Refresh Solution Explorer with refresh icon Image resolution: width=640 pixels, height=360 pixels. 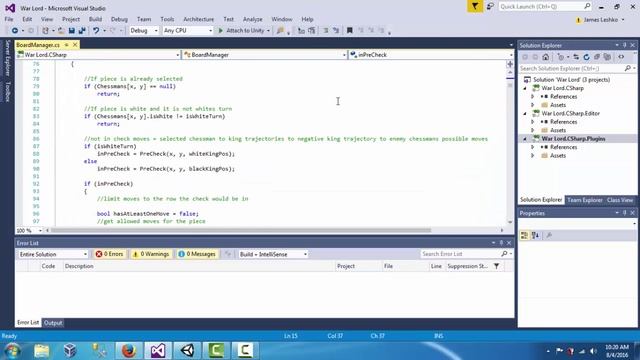tap(587, 57)
